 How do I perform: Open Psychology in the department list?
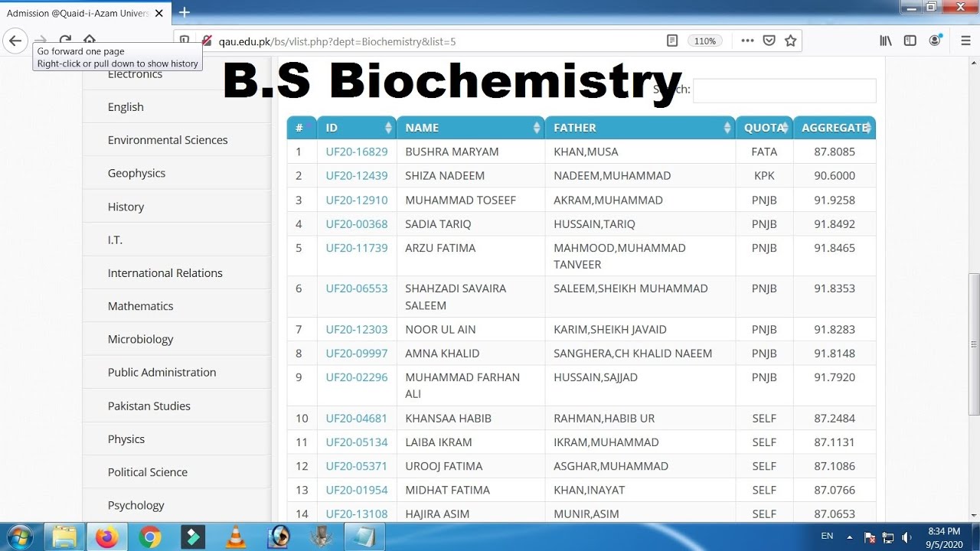click(x=136, y=505)
